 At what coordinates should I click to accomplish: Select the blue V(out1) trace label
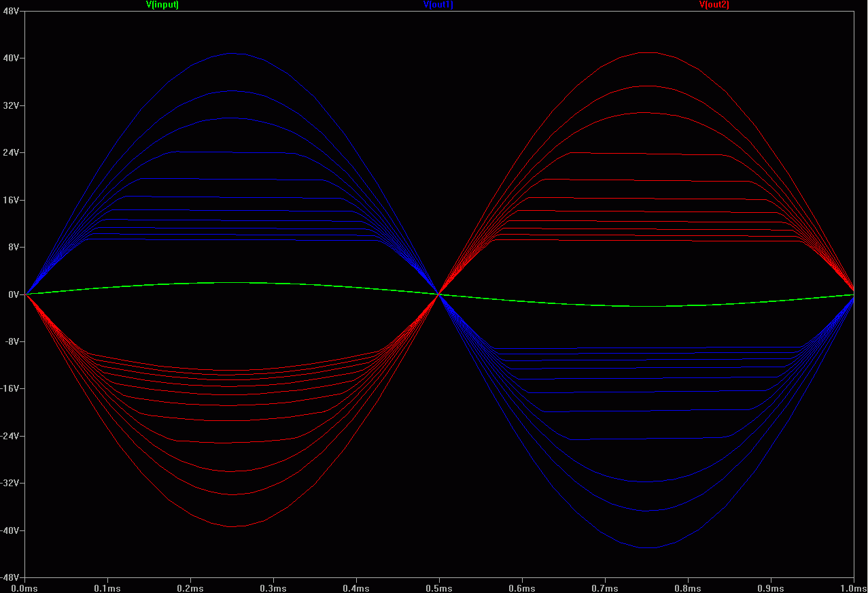tap(438, 5)
